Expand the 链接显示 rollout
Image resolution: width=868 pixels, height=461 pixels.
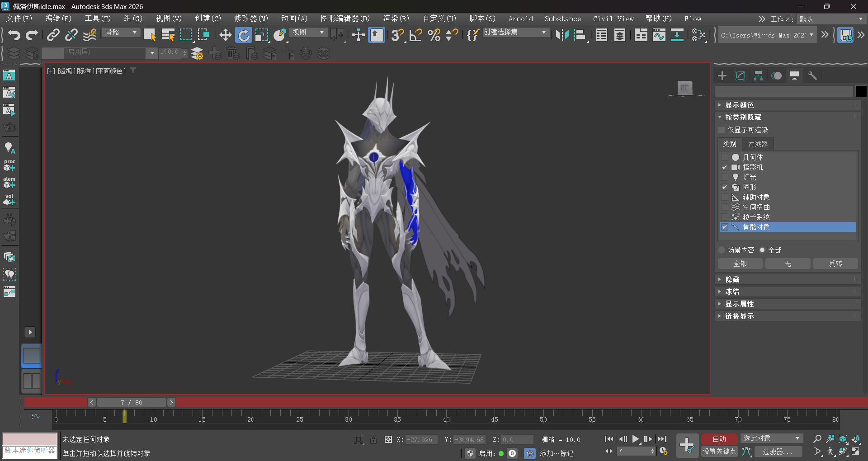click(788, 316)
